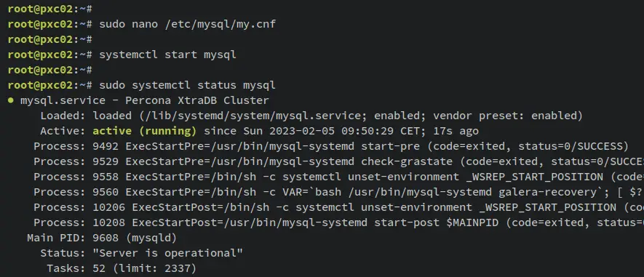
Task: Click the process 10208 start-post line
Action: [339, 222]
